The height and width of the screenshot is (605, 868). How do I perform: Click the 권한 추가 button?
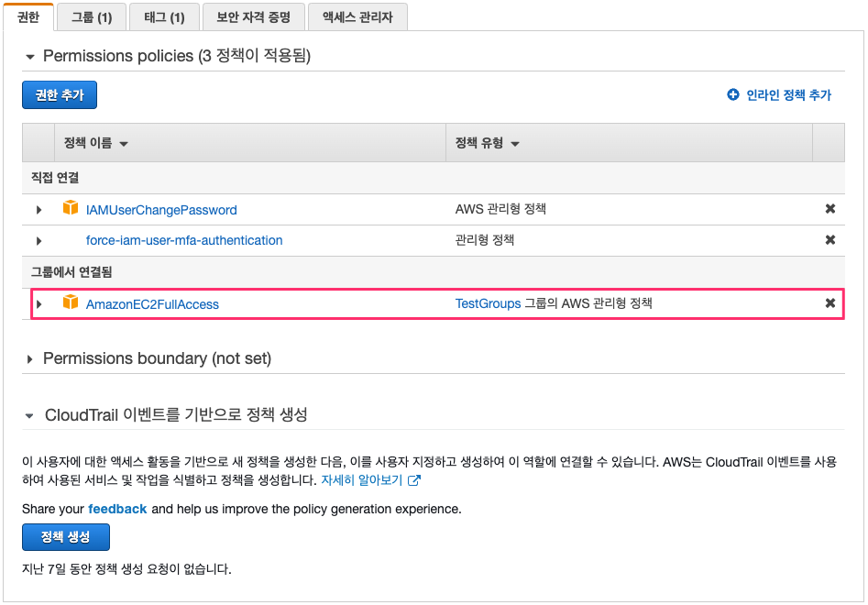pyautogui.click(x=60, y=94)
